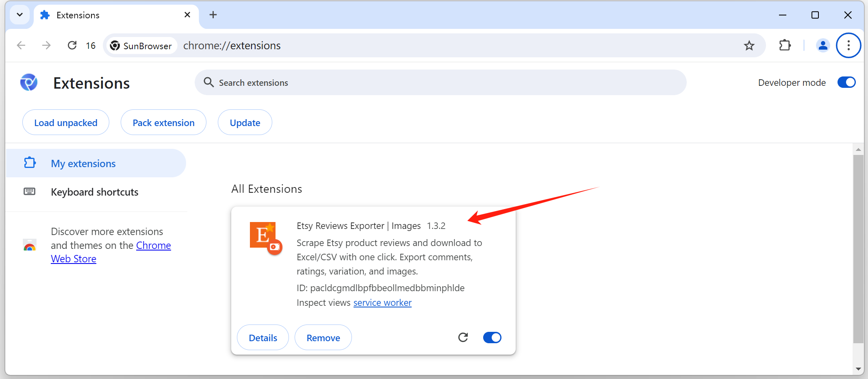The image size is (868, 379).
Task: Open Keyboard shortcuts in the sidebar
Action: pos(94,192)
